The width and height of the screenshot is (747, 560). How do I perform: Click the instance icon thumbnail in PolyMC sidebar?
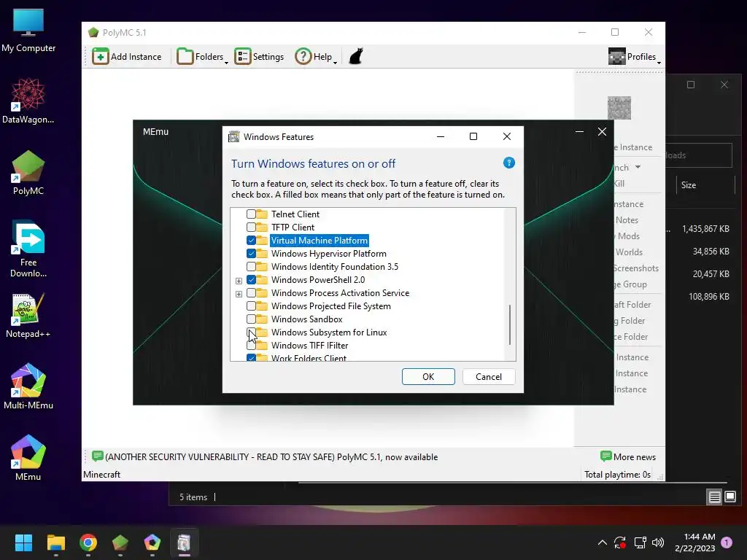(x=619, y=108)
